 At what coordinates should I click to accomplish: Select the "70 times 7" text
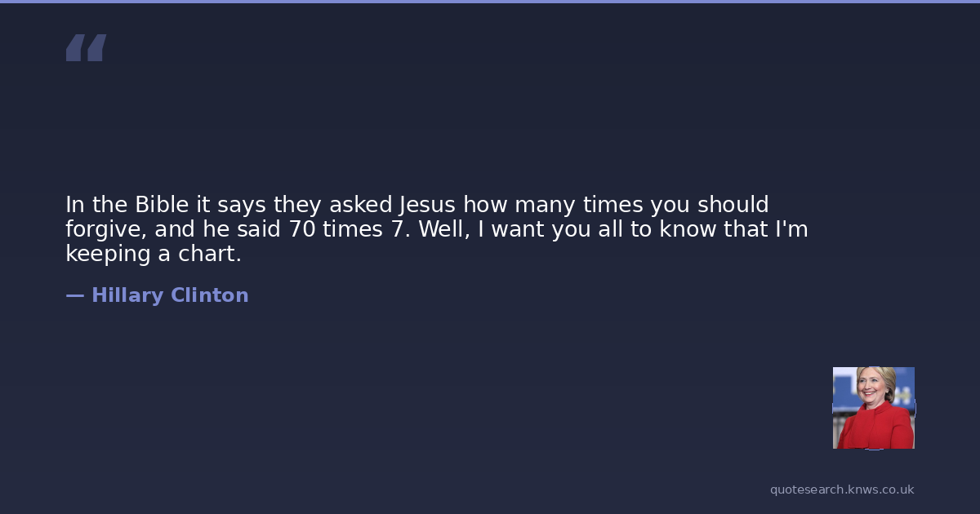pyautogui.click(x=347, y=229)
